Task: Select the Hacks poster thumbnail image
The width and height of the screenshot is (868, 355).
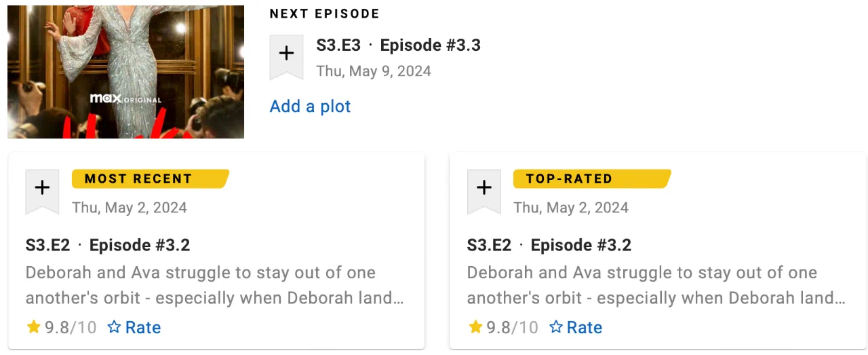Action: [125, 72]
